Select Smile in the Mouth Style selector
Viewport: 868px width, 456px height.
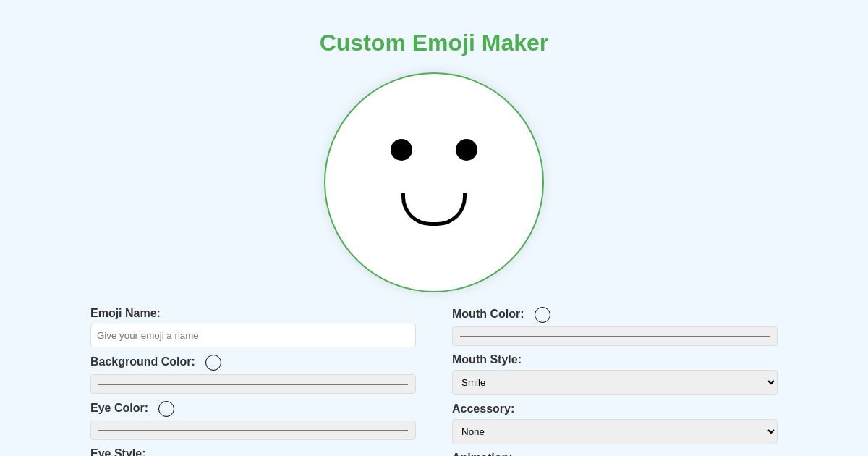click(x=615, y=382)
